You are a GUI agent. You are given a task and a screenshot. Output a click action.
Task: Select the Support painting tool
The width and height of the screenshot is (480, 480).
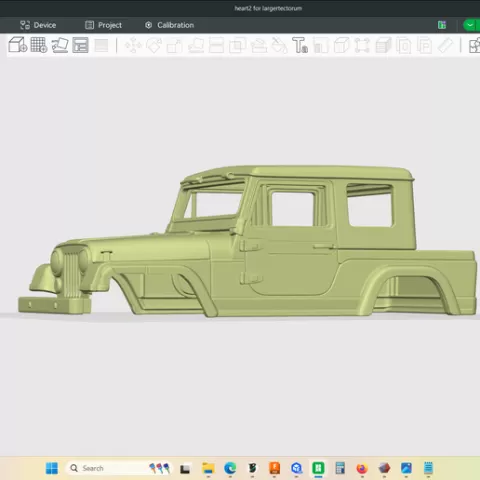259,45
